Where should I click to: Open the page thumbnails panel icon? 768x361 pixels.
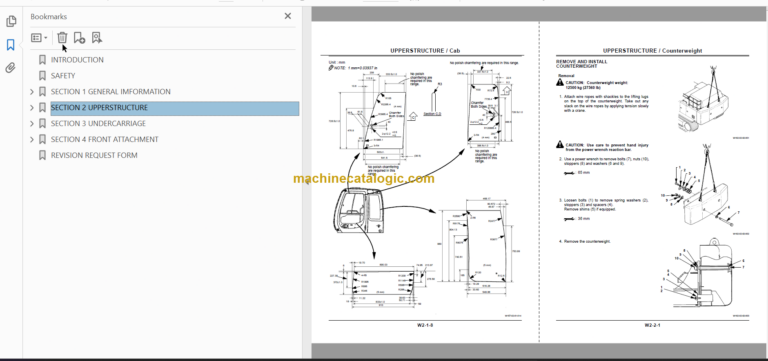[x=11, y=21]
